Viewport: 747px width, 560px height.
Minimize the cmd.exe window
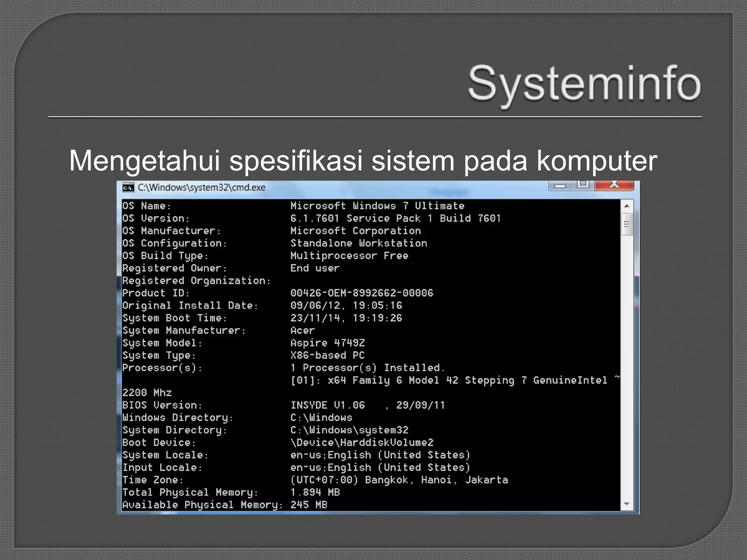(560, 186)
